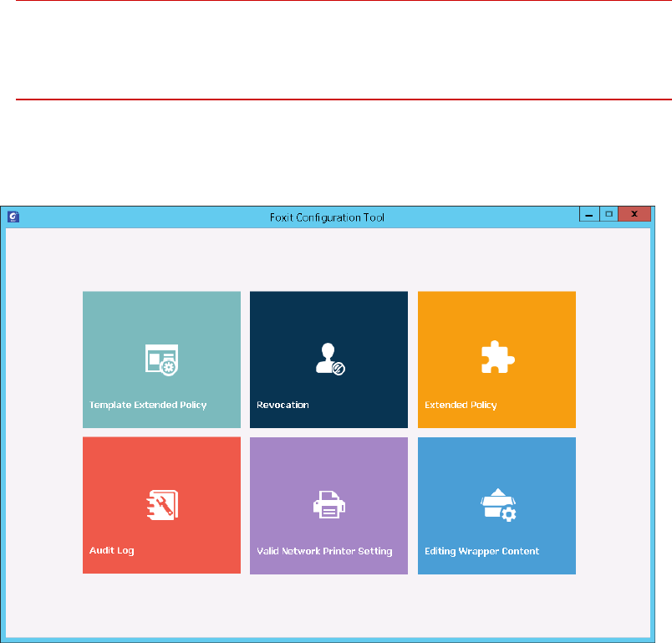Click the Editing Wrapper Content box-gear icon
This screenshot has width=672, height=643.
[x=498, y=505]
